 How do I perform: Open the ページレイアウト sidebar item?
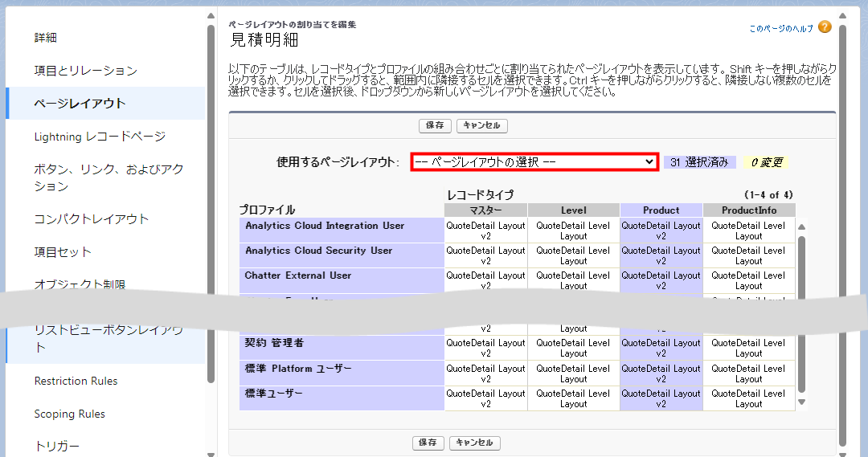(80, 104)
